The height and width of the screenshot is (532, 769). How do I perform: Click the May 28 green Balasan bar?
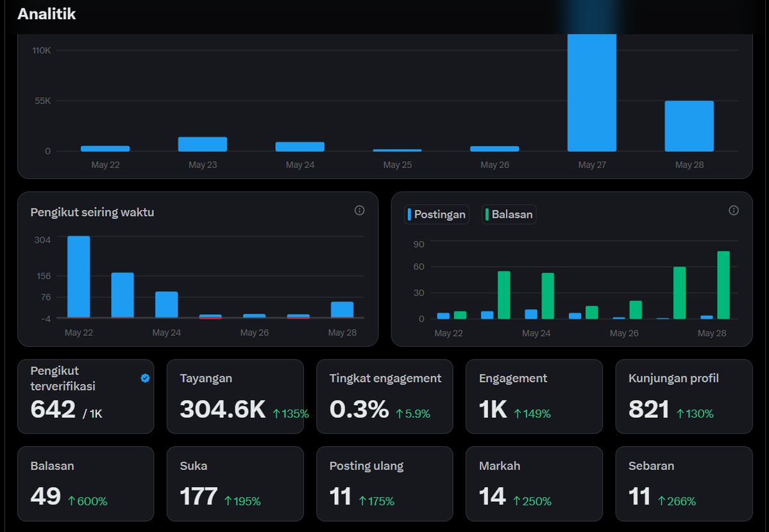[x=723, y=285]
